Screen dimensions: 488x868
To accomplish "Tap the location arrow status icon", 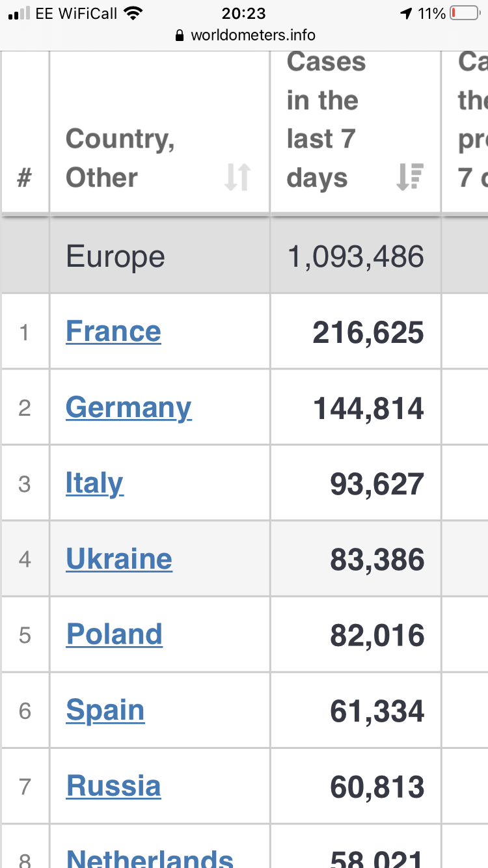I will pos(407,13).
